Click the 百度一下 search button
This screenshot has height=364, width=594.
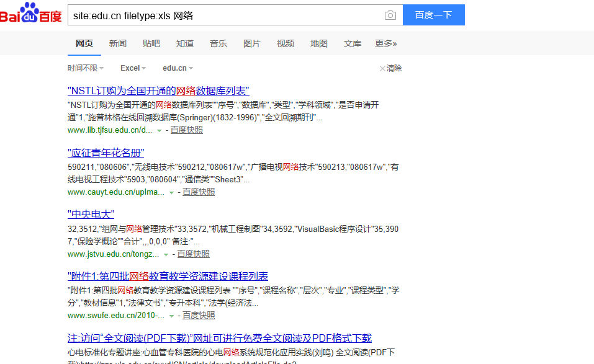coord(434,15)
